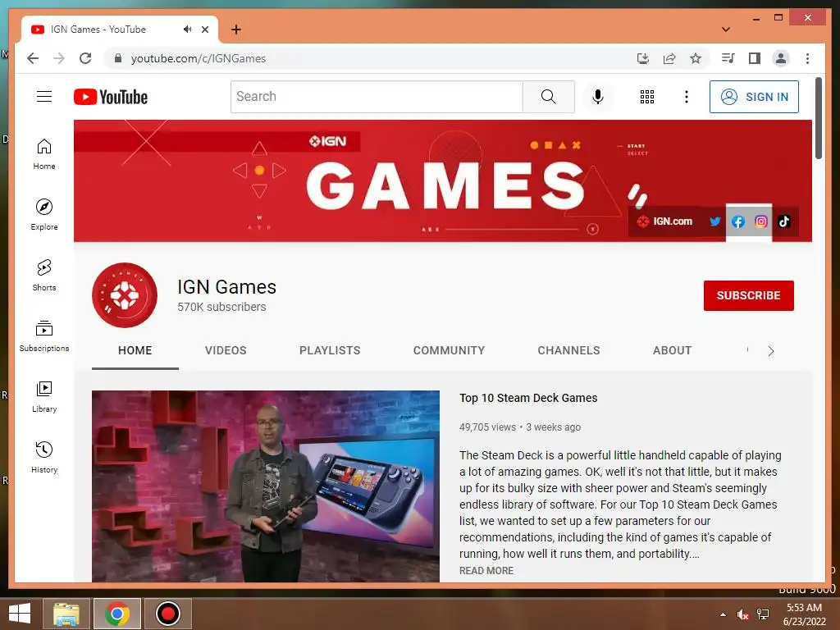Open Library in the sidebar
Viewport: 840px width, 630px height.
tap(44, 396)
